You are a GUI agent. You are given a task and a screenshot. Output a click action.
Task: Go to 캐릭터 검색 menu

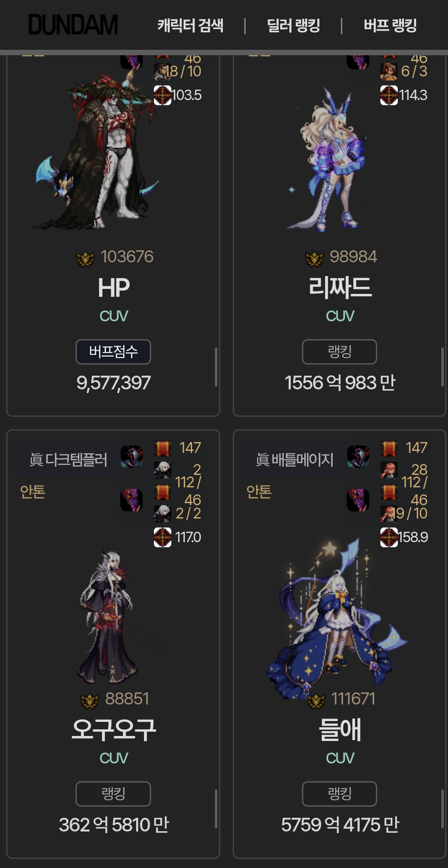coord(190,26)
